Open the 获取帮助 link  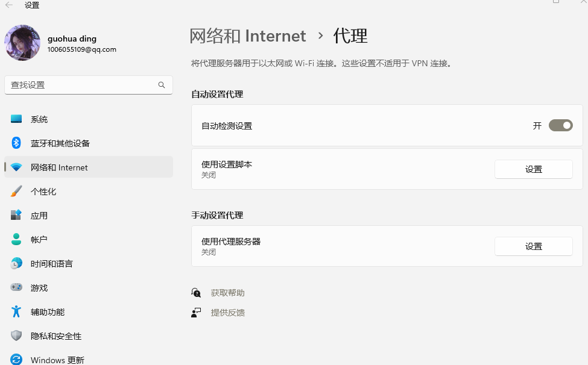(227, 293)
